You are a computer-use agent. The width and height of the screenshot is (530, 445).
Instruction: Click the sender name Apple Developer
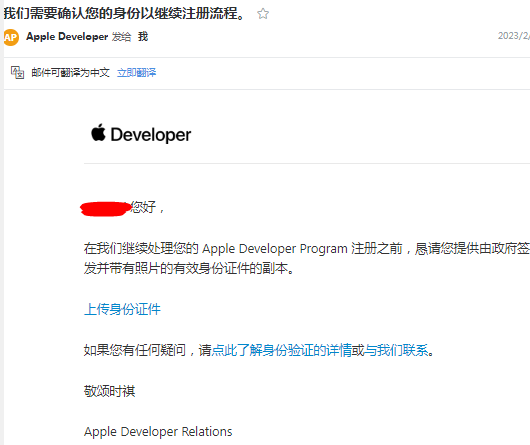[x=67, y=36]
